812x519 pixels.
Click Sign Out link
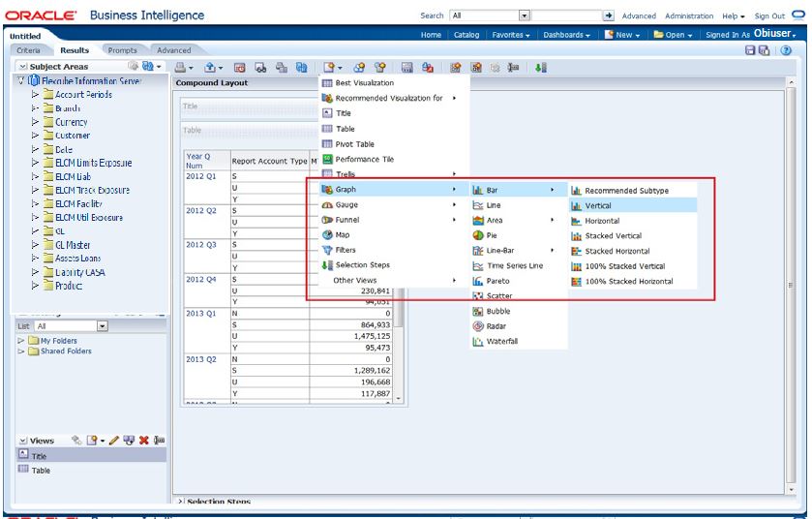pyautogui.click(x=769, y=16)
